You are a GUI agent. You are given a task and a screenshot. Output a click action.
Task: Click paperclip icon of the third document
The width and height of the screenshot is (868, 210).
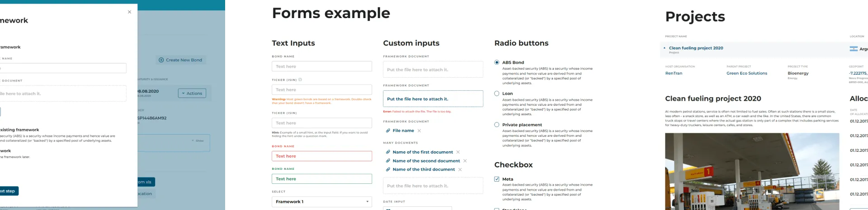click(388, 169)
